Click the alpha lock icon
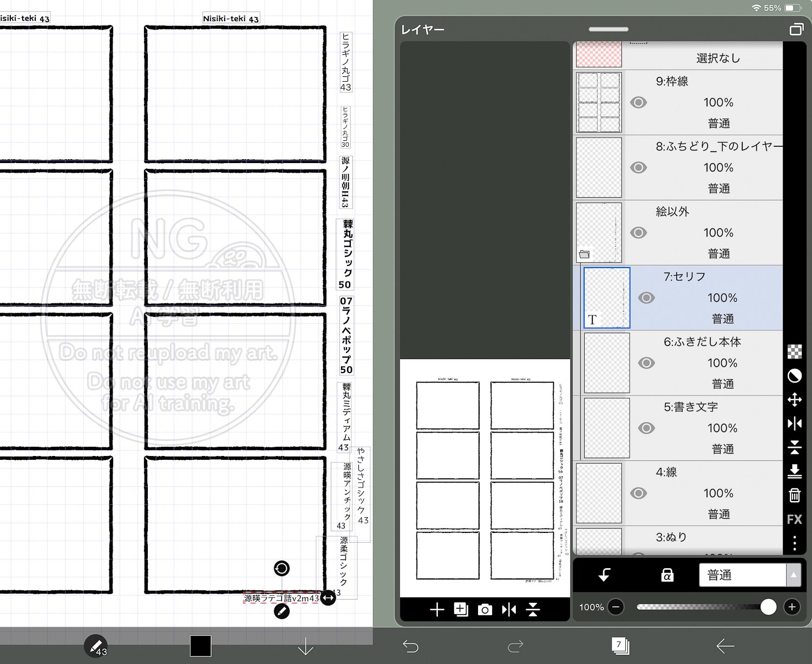This screenshot has height=664, width=812. pyautogui.click(x=667, y=575)
